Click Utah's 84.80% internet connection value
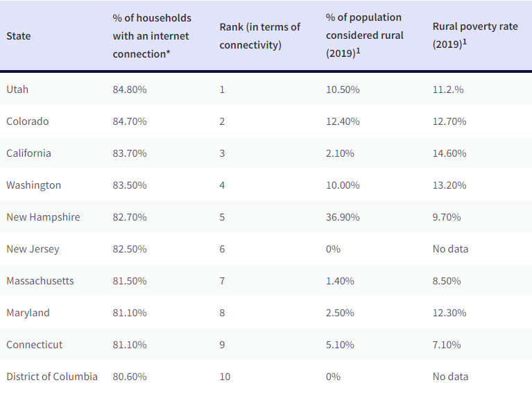 click(130, 89)
